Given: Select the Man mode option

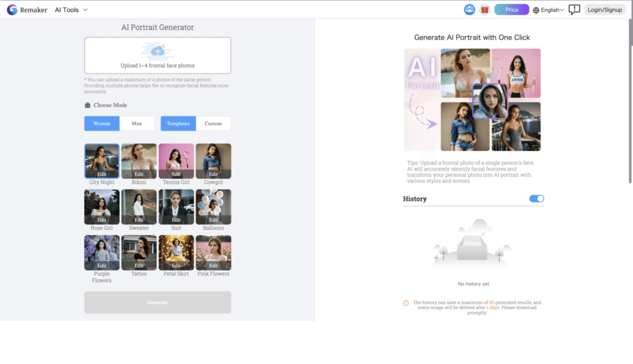Looking at the screenshot, I should tap(137, 123).
